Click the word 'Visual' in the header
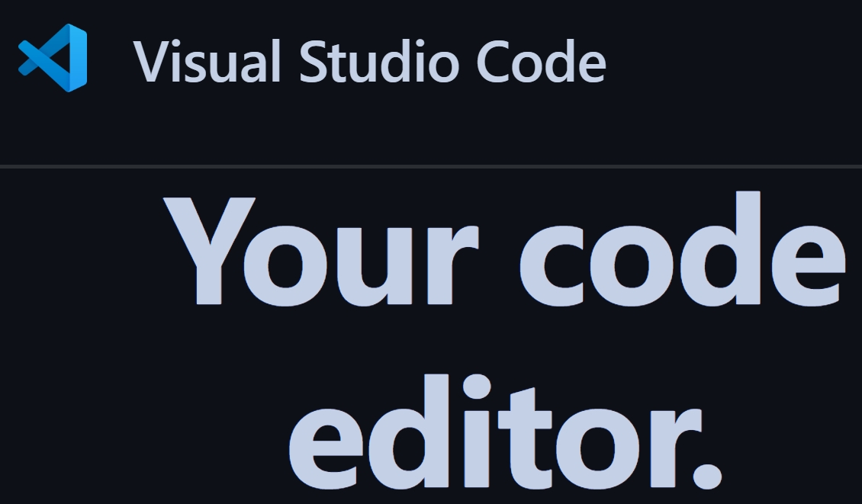This screenshot has height=504, width=862. pyautogui.click(x=207, y=61)
